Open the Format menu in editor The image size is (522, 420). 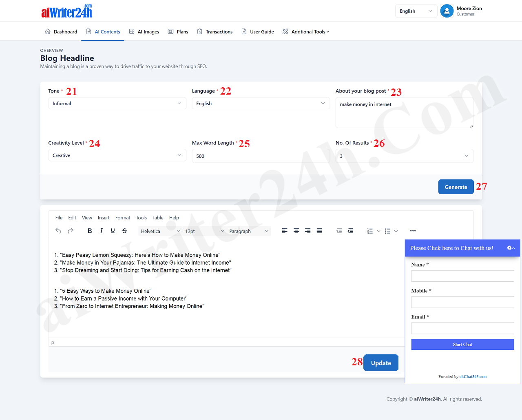(123, 218)
